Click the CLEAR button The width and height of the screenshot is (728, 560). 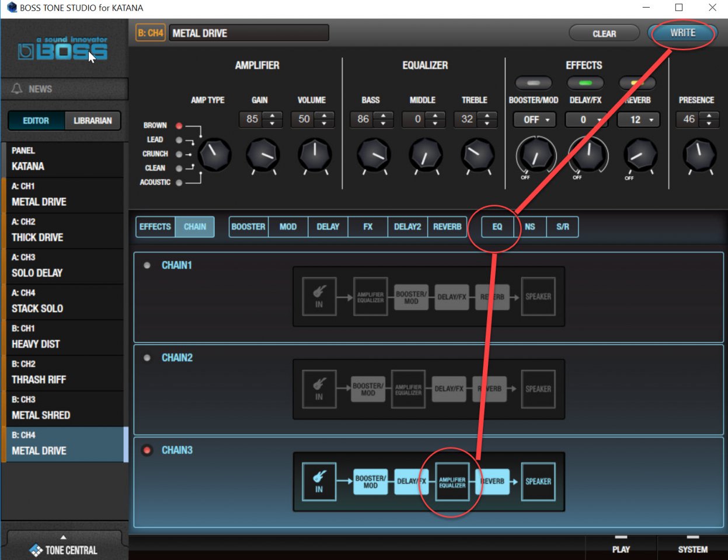pyautogui.click(x=604, y=34)
